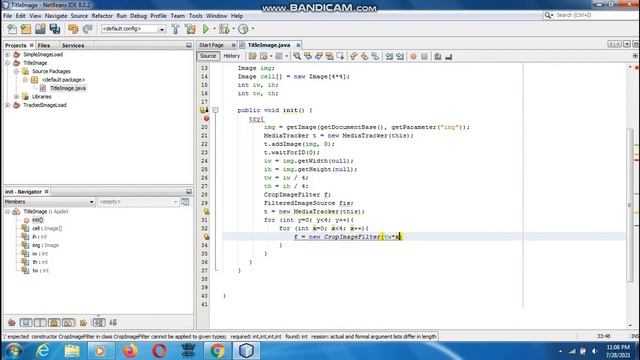The image size is (640, 360).
Task: Select cell : Image[] field in Navigator
Action: [47, 229]
